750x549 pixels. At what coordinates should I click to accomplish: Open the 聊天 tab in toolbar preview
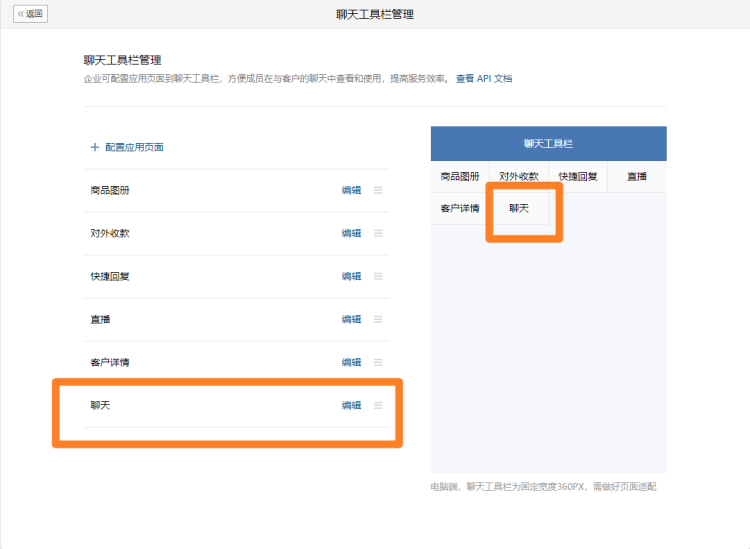pos(519,208)
